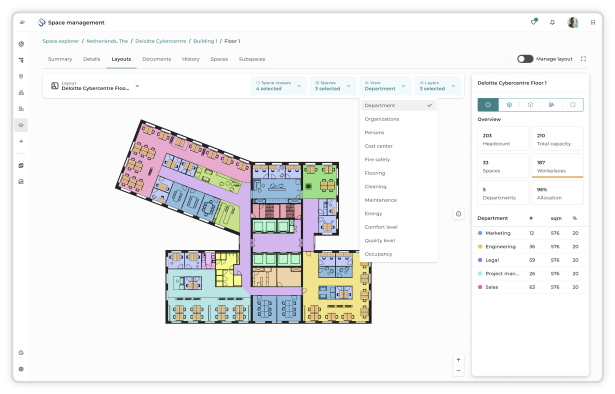
Task: Choose Comfort level in the view menu
Action: pyautogui.click(x=398, y=227)
